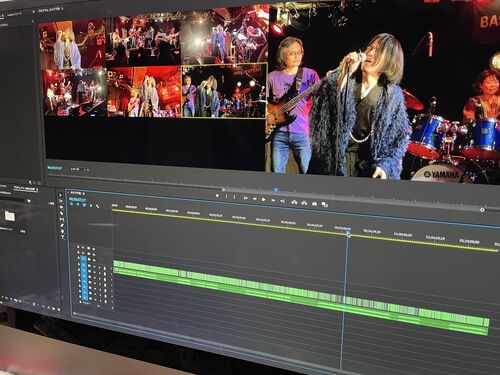Select the Type tool in tools panel
The width and height of the screenshot is (500, 375).
coord(63,237)
